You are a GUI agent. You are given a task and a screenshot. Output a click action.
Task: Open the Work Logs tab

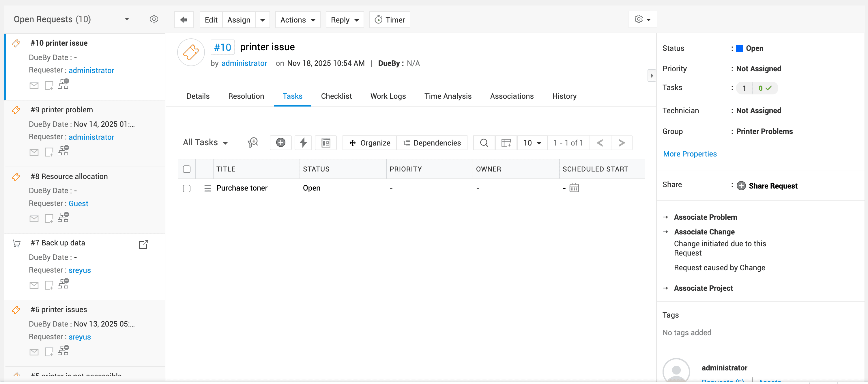[388, 96]
